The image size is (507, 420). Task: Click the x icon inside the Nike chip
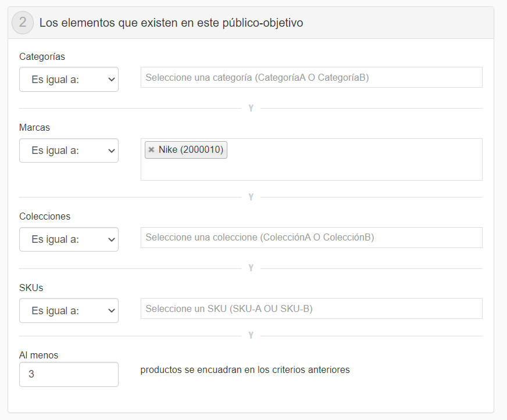point(151,149)
